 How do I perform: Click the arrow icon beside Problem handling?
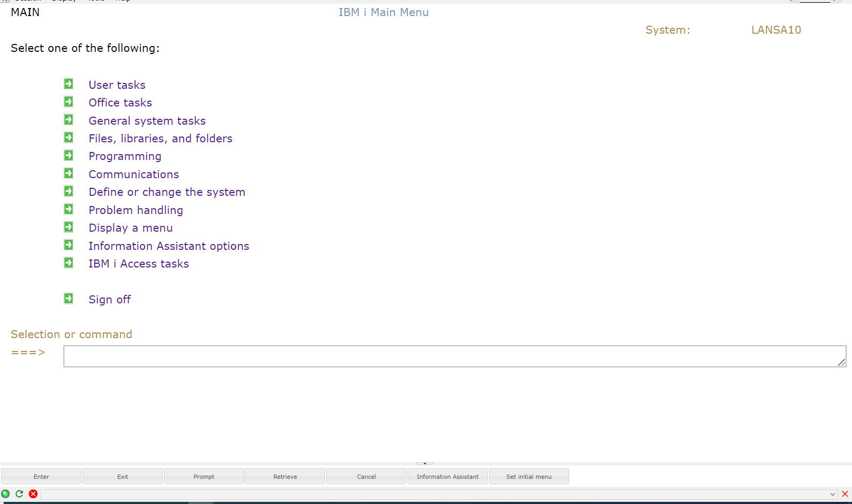[69, 209]
